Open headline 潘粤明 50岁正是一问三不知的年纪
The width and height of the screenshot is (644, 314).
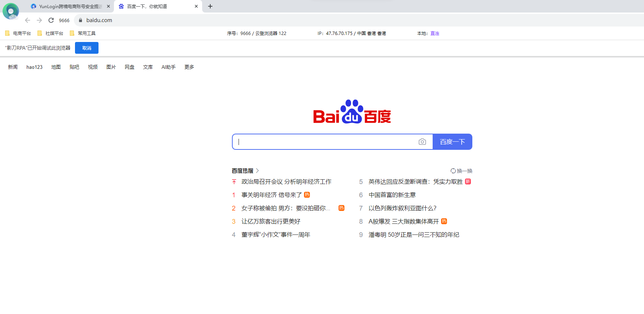coord(414,234)
